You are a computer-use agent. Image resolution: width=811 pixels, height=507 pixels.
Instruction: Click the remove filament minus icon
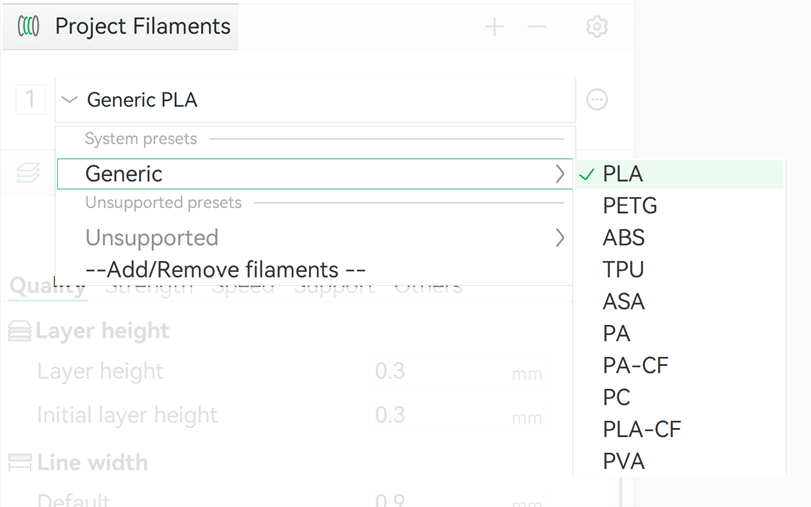pos(537,27)
